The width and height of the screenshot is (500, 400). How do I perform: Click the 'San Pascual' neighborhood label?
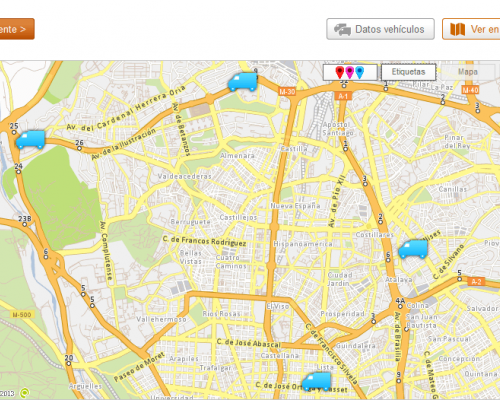(x=449, y=339)
